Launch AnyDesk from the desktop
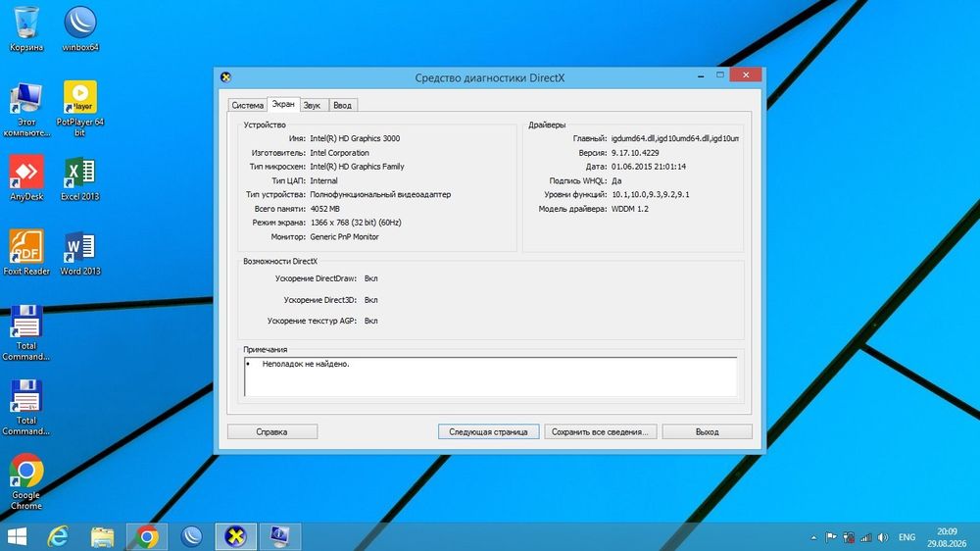 [x=26, y=178]
